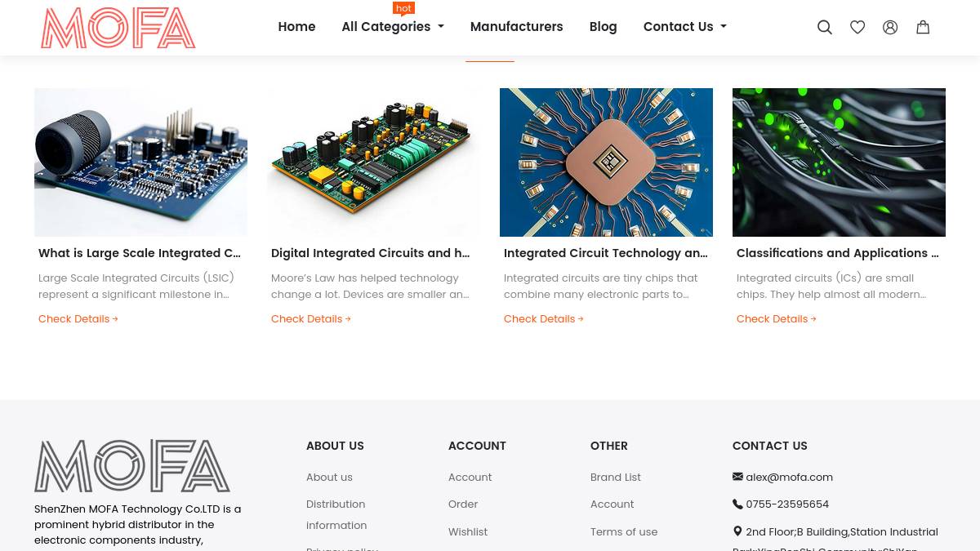Screen dimensions: 980x551
Task: Expand the Contact Us dropdown menu
Action: tap(685, 27)
